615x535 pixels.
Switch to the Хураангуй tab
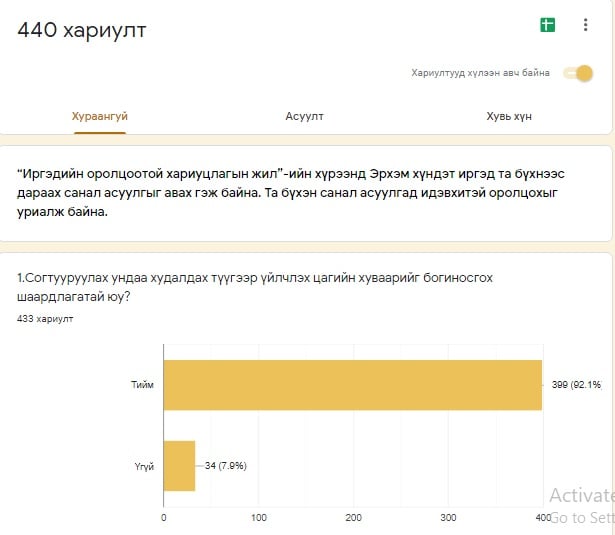tap(99, 116)
